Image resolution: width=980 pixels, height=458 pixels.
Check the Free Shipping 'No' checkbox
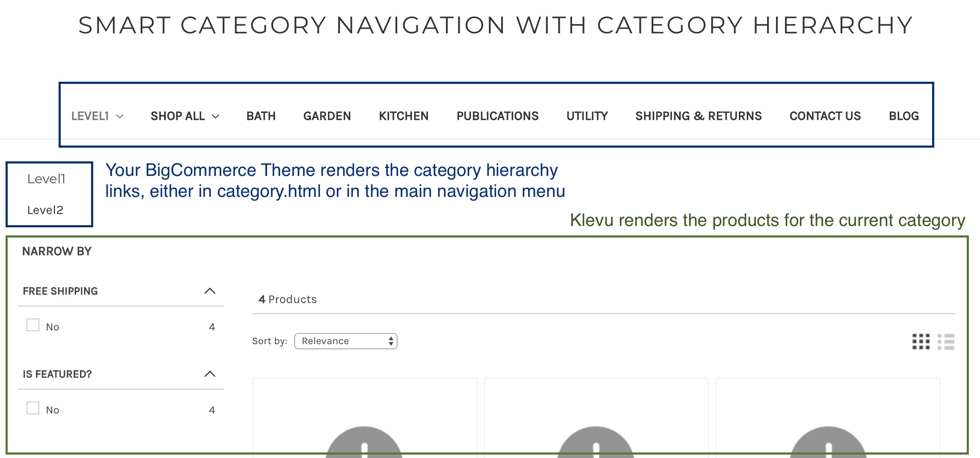(33, 325)
